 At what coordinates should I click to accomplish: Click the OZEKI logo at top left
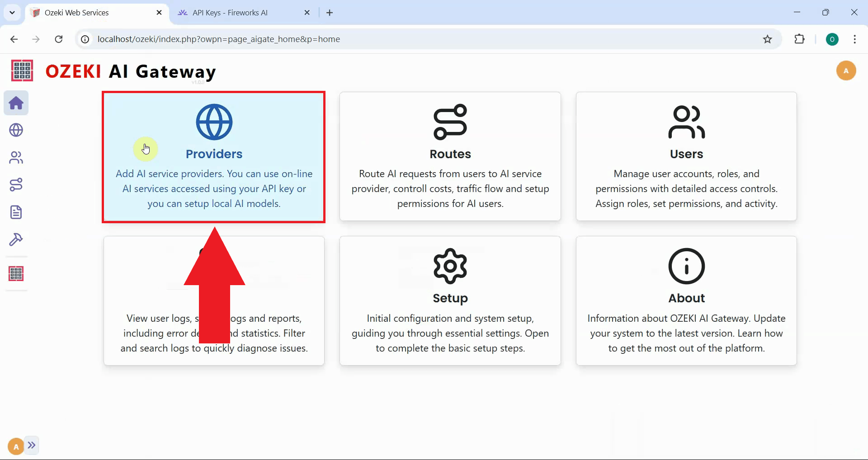coord(73,71)
